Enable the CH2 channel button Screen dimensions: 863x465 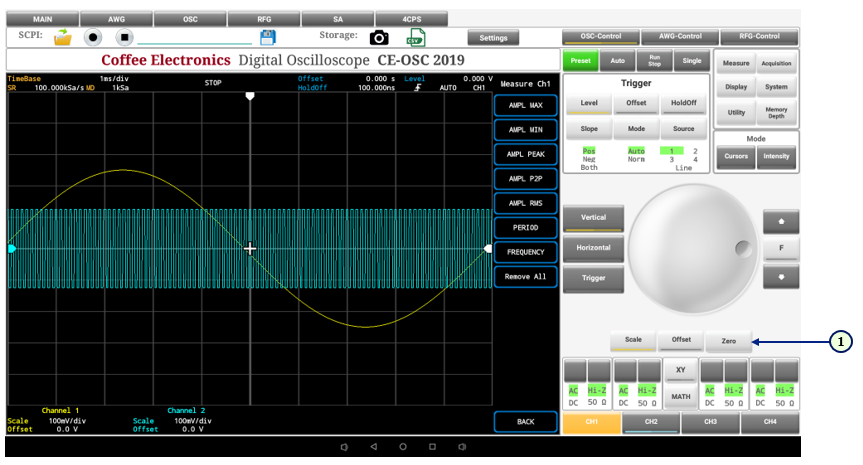pyautogui.click(x=651, y=422)
